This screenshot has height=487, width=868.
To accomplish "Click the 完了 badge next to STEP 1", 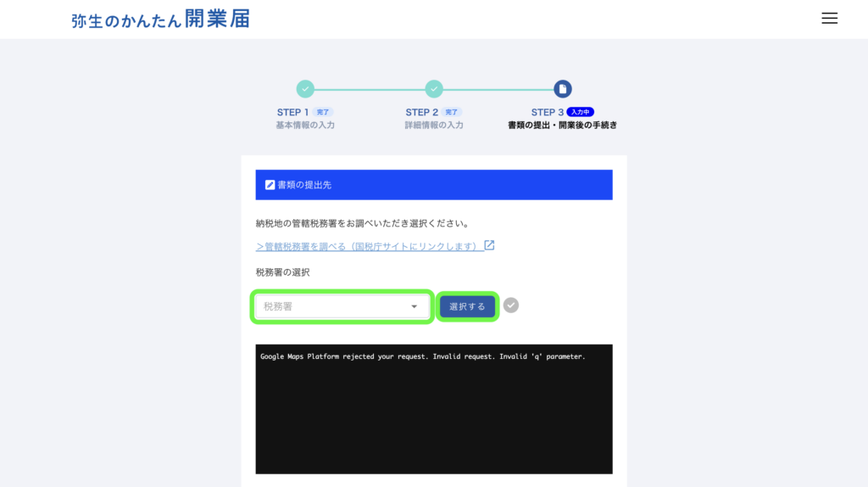I will tap(323, 112).
